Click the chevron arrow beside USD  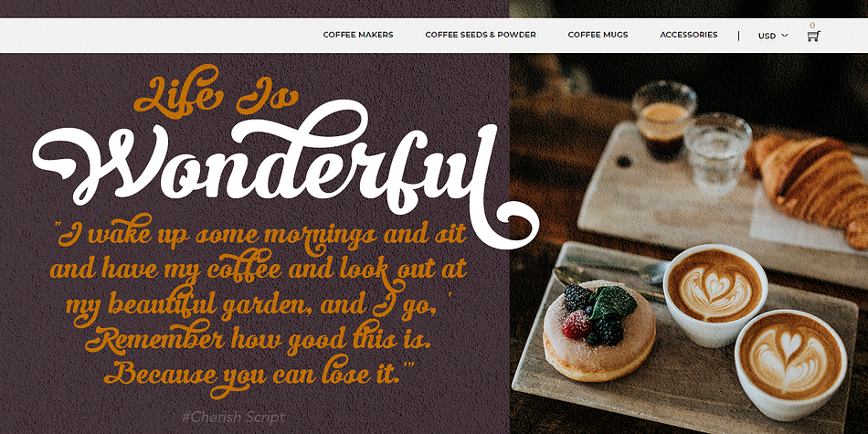[785, 36]
